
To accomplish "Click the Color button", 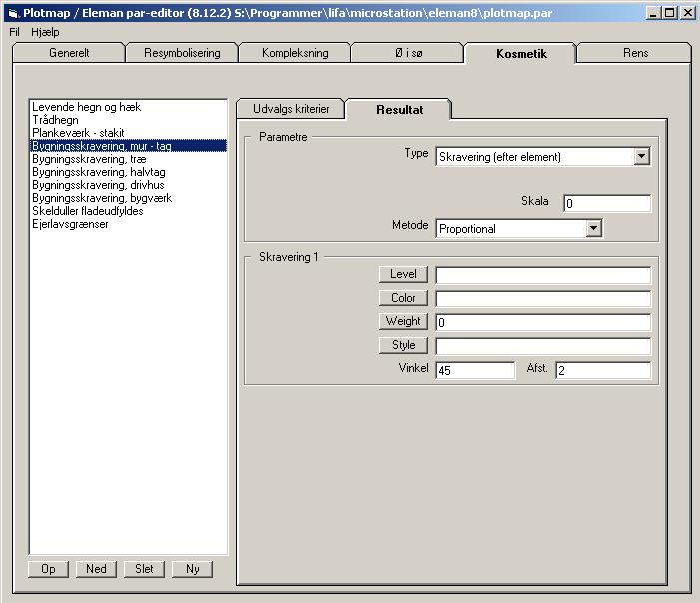I will pyautogui.click(x=403, y=298).
